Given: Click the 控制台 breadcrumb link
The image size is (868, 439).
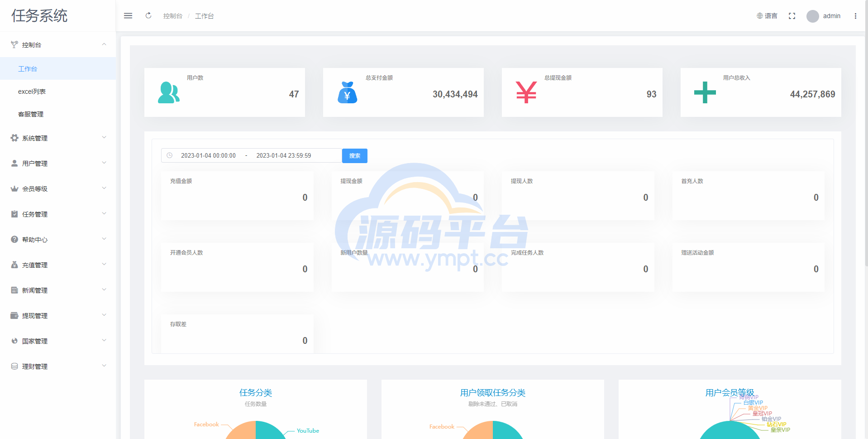Looking at the screenshot, I should click(173, 16).
